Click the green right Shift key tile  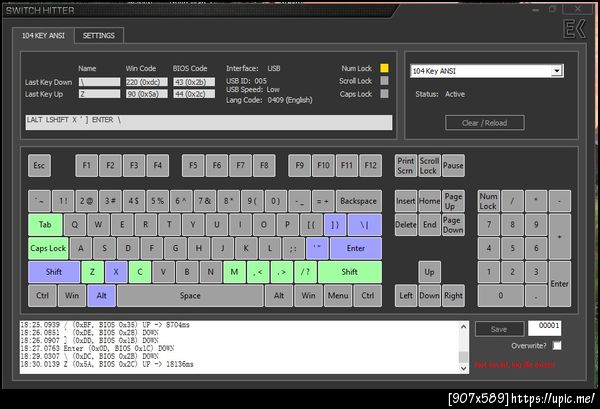pyautogui.click(x=349, y=272)
